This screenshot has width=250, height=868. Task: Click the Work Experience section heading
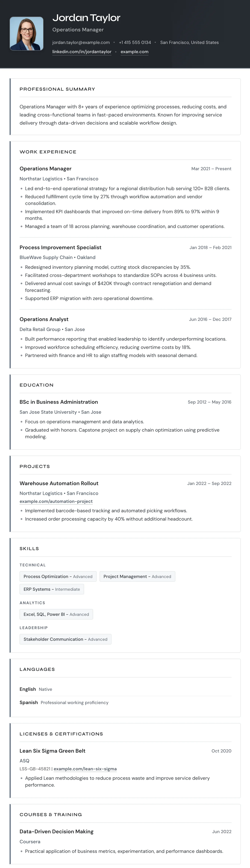pos(48,152)
